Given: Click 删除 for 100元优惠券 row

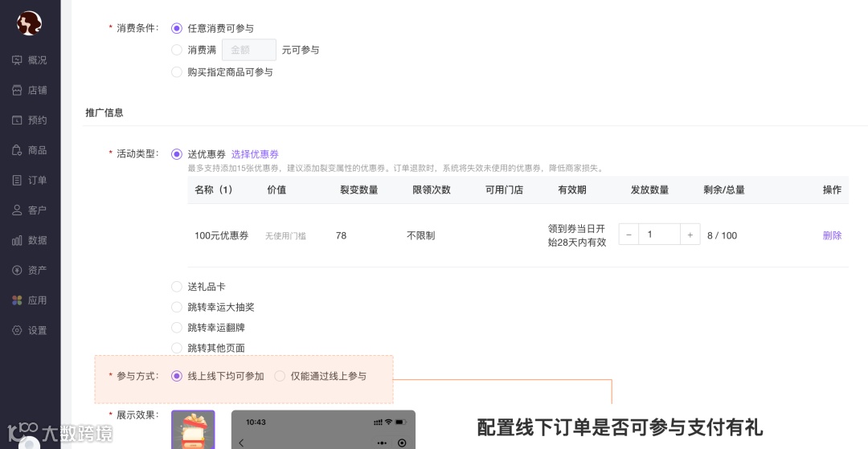Looking at the screenshot, I should click(832, 235).
